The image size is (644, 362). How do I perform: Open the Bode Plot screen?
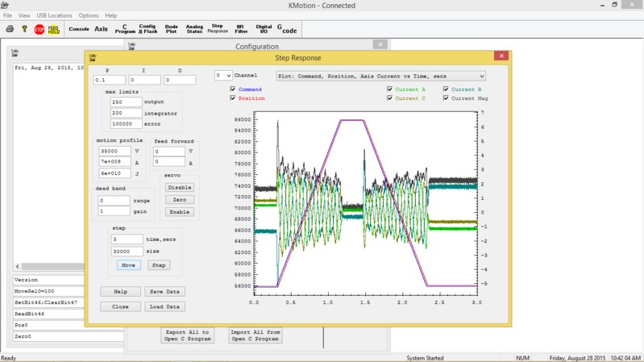coord(171,29)
